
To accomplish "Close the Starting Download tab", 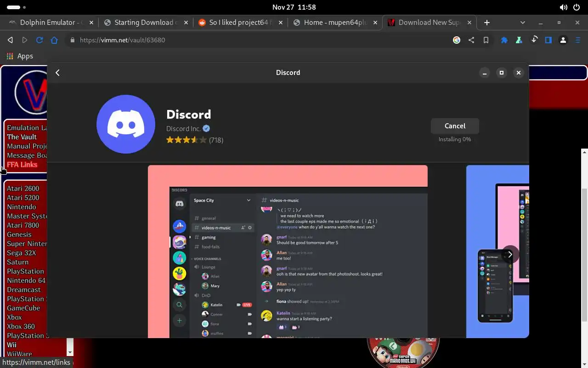I will click(185, 23).
